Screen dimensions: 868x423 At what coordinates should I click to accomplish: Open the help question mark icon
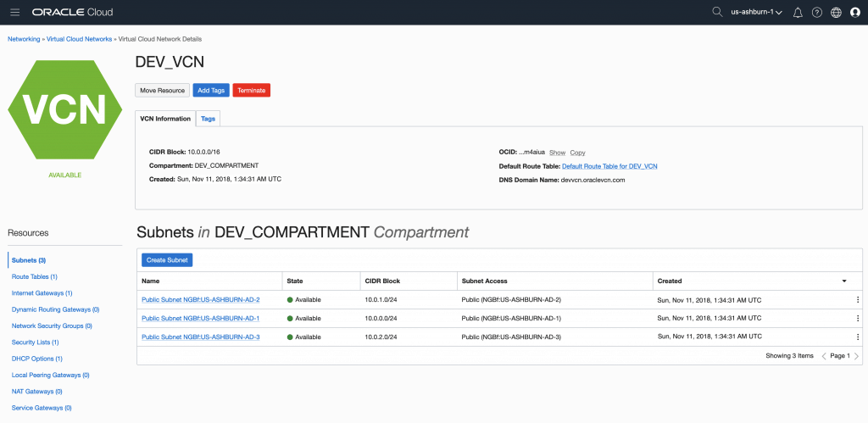pos(817,13)
